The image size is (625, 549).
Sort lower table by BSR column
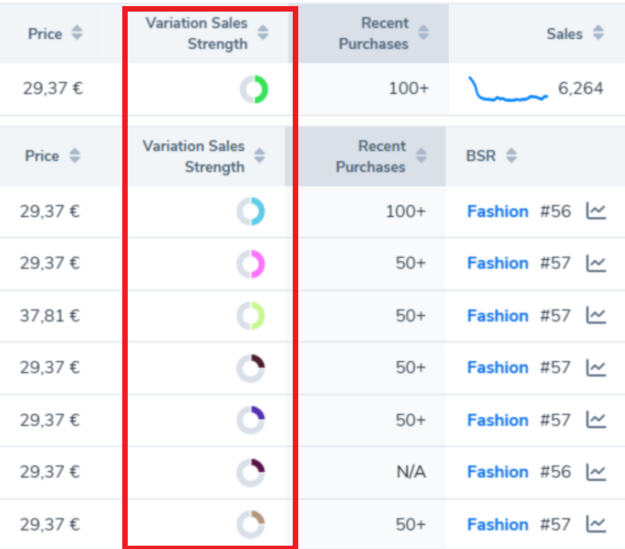(512, 156)
